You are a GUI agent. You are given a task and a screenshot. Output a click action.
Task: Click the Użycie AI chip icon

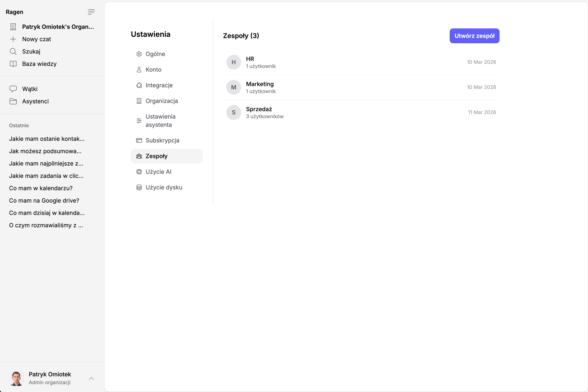tap(139, 172)
